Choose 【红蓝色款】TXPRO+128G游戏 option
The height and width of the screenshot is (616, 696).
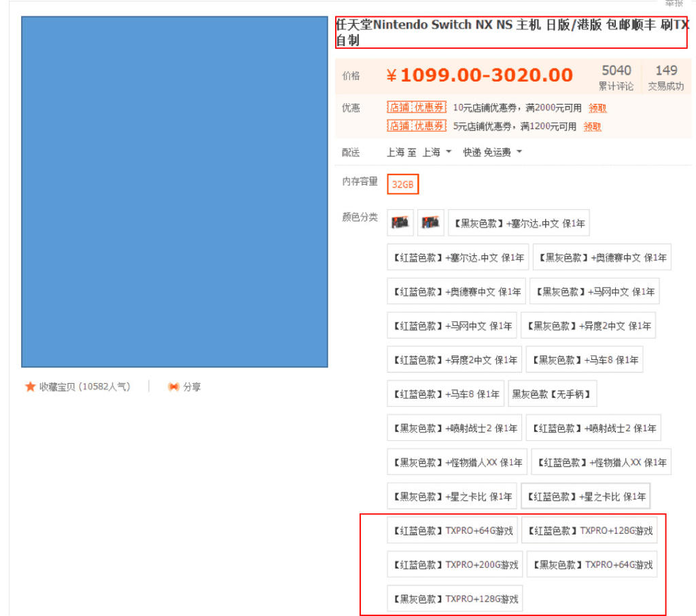click(x=589, y=530)
